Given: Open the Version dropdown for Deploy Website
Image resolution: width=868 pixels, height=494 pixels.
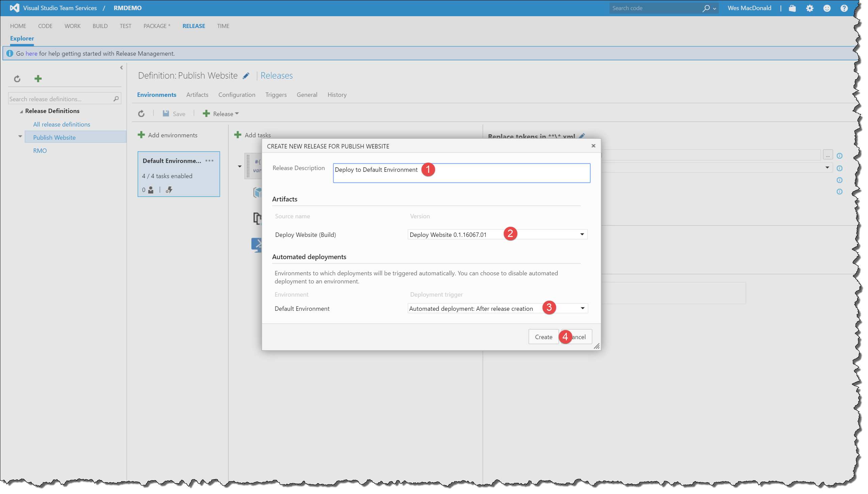Looking at the screenshot, I should click(x=582, y=234).
